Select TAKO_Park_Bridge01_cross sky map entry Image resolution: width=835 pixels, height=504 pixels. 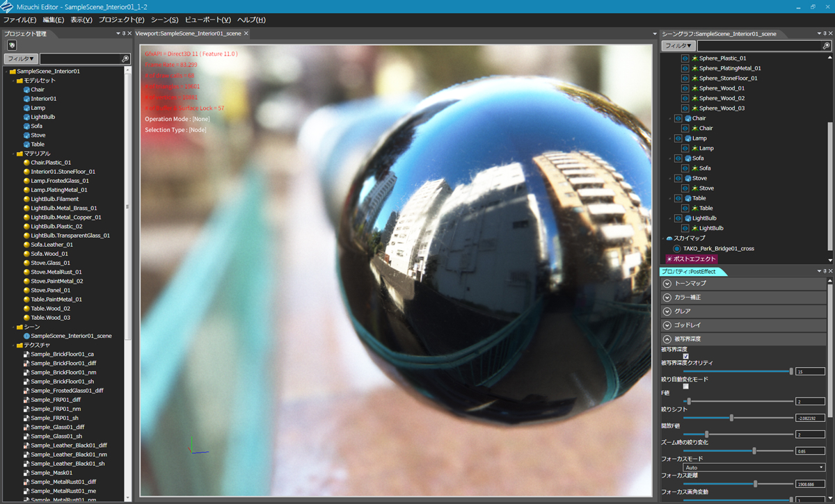tap(718, 248)
